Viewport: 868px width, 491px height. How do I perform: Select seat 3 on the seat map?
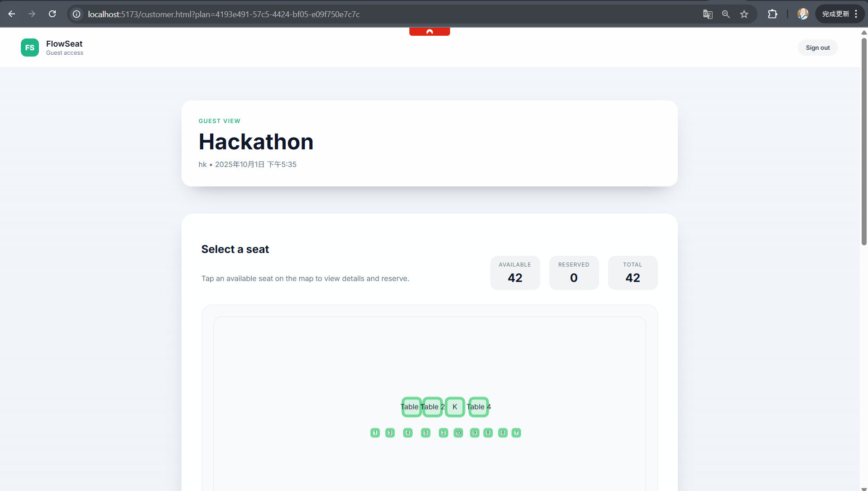click(x=390, y=433)
